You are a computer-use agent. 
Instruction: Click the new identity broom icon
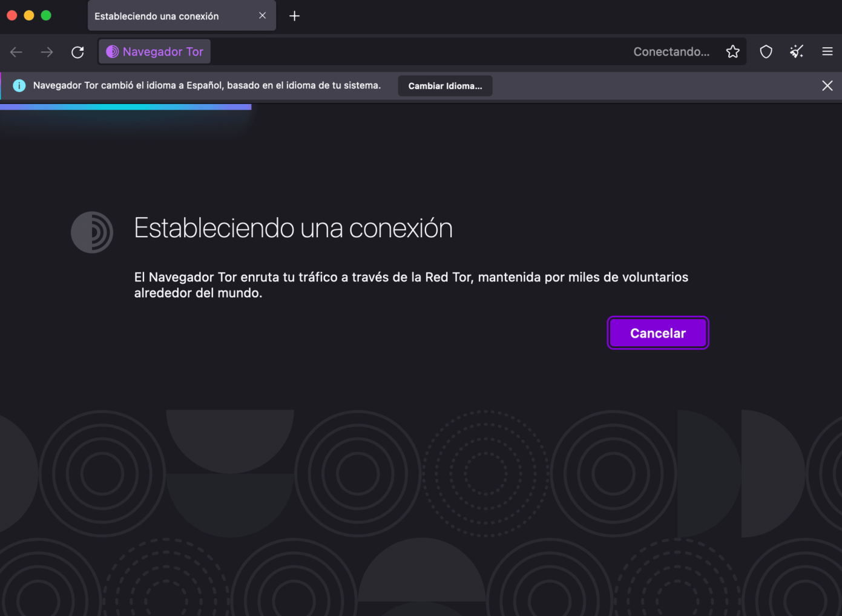pos(797,52)
